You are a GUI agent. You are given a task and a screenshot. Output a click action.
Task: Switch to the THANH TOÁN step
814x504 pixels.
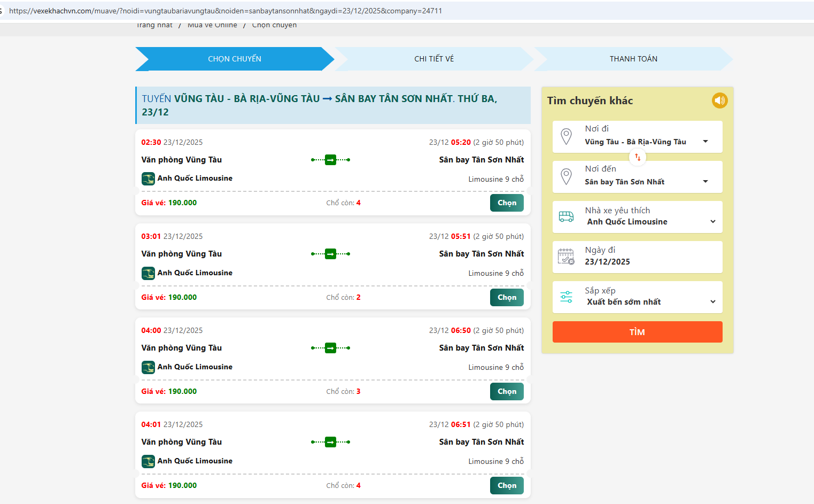coord(633,59)
